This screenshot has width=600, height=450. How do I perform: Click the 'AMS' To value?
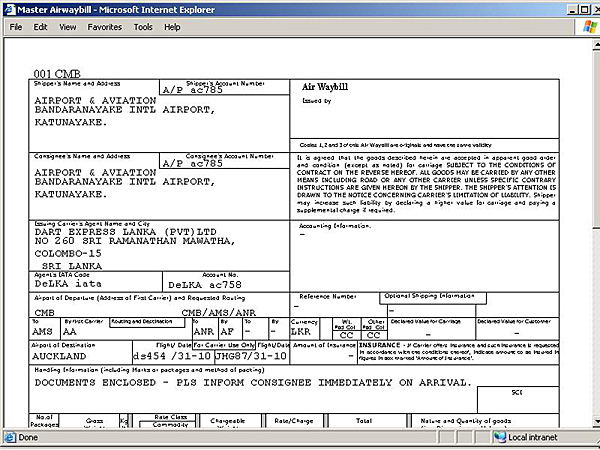pyautogui.click(x=42, y=331)
